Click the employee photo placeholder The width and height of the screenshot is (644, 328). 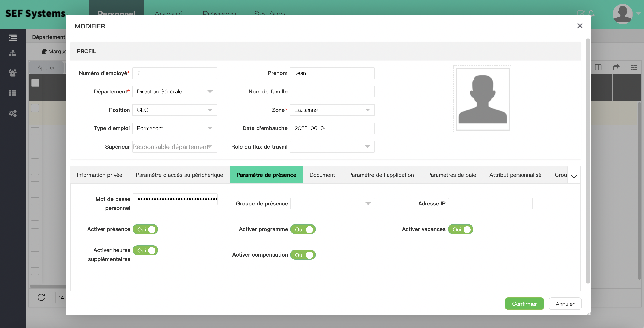click(482, 99)
